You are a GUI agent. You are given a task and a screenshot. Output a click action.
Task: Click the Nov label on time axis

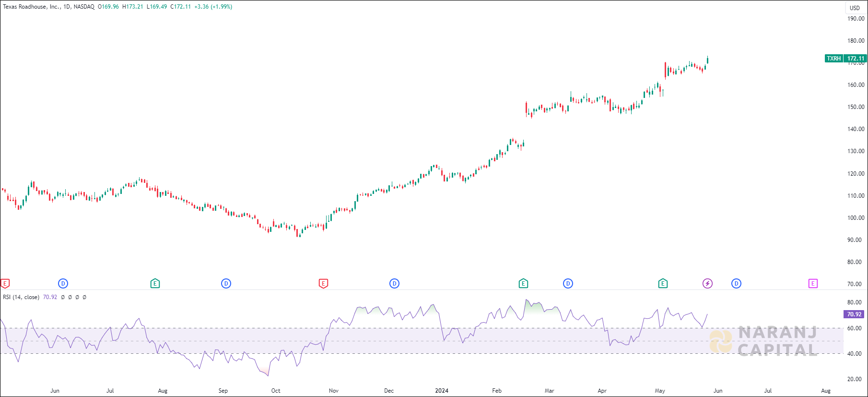point(334,391)
